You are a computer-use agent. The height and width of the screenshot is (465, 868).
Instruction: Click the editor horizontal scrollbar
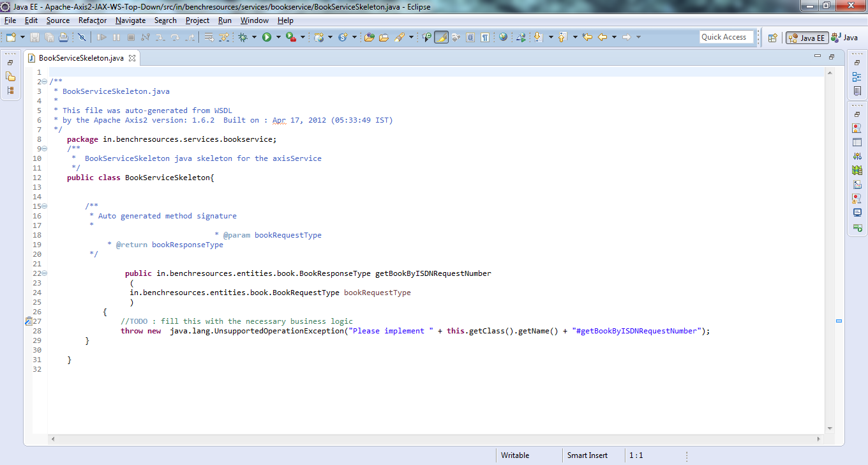pos(437,439)
